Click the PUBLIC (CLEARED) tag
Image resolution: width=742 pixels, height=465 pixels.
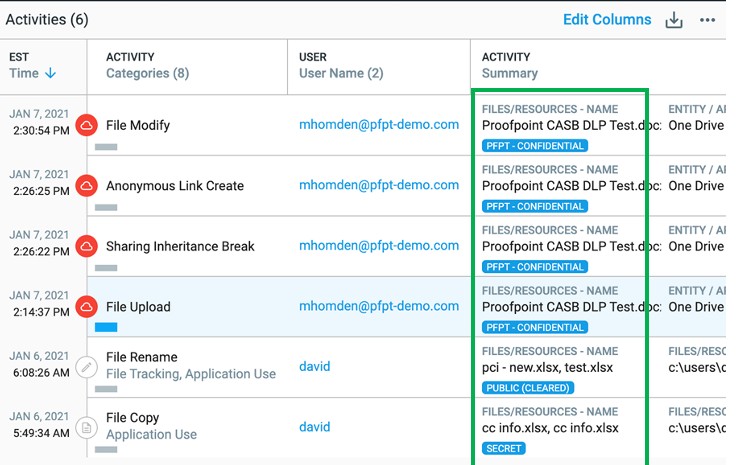528,388
